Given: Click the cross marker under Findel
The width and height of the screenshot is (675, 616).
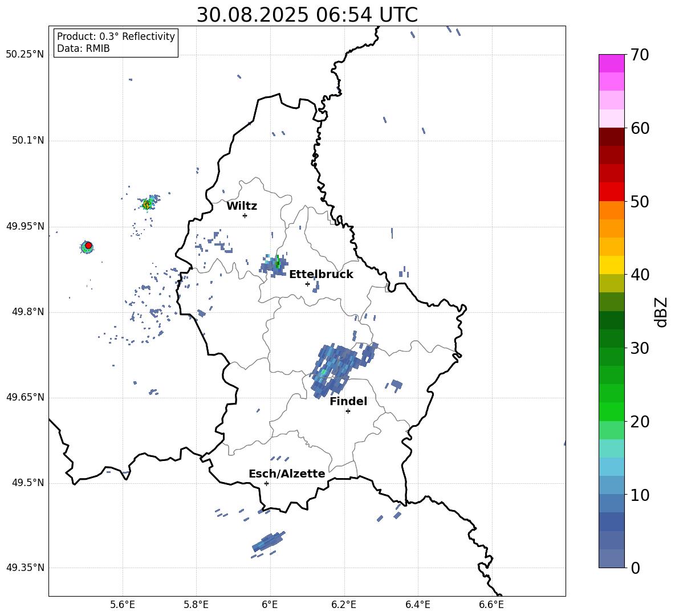Looking at the screenshot, I should 348,411.
